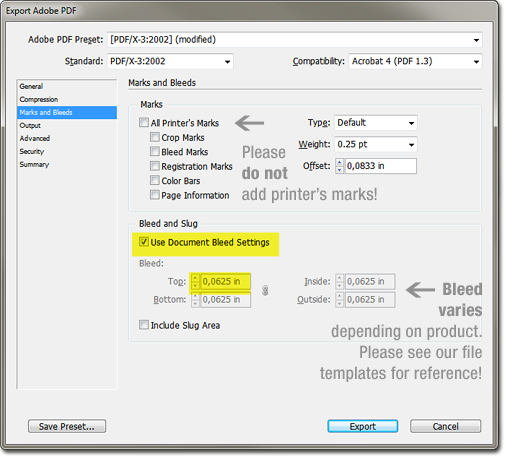
Task: Enable Include Slug Area checkbox
Action: [x=144, y=325]
